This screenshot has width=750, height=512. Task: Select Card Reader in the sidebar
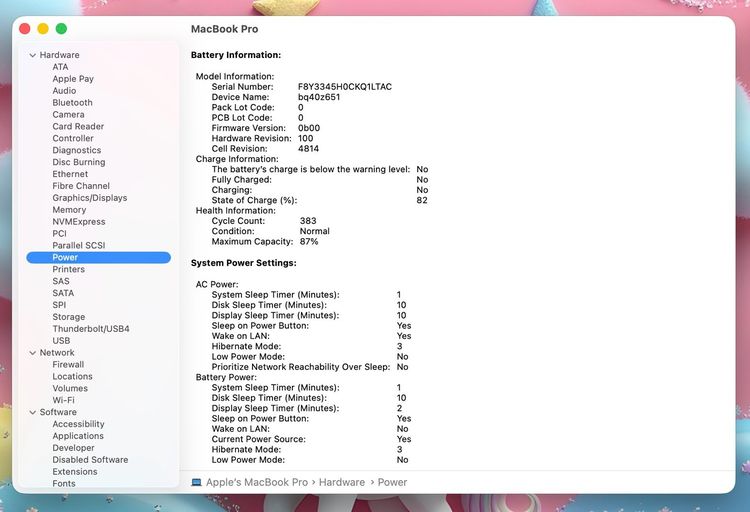78,127
